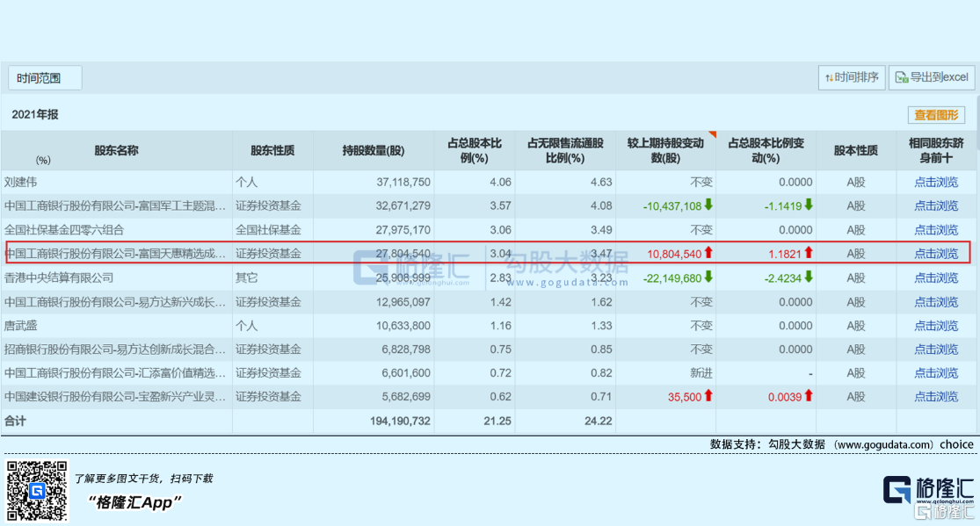Click the 2021年报 report title

click(x=35, y=115)
